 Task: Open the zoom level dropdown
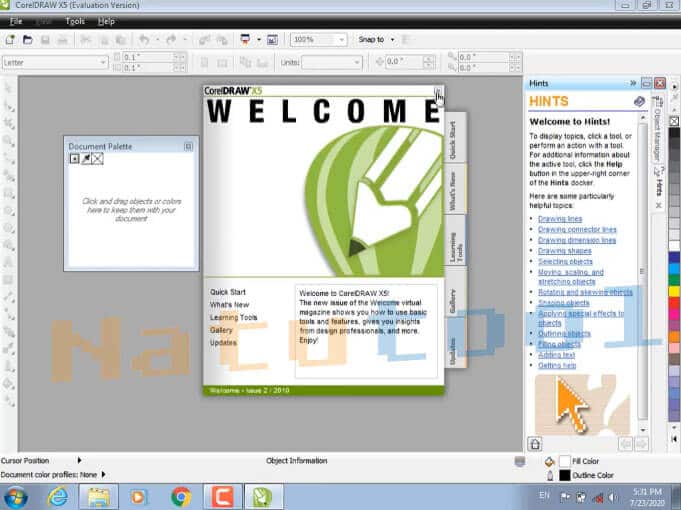341,40
